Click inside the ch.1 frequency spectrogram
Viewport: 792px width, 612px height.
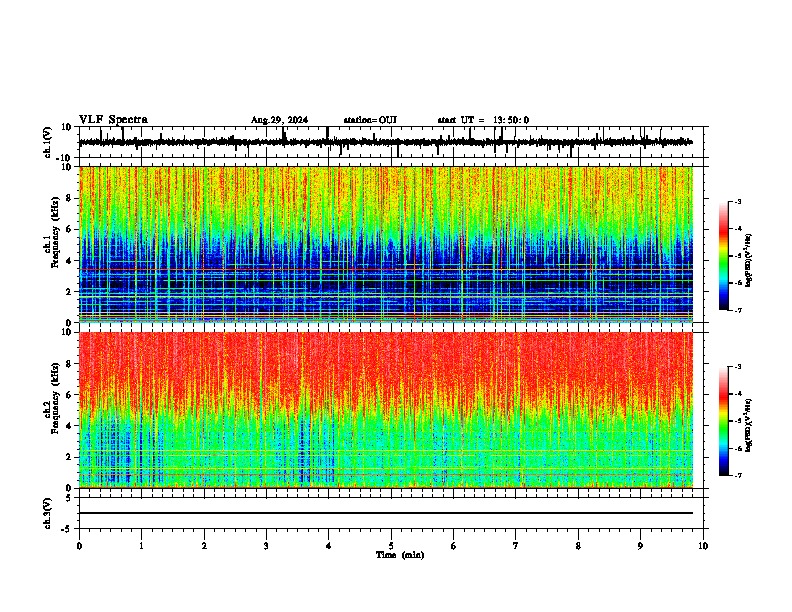(386, 244)
